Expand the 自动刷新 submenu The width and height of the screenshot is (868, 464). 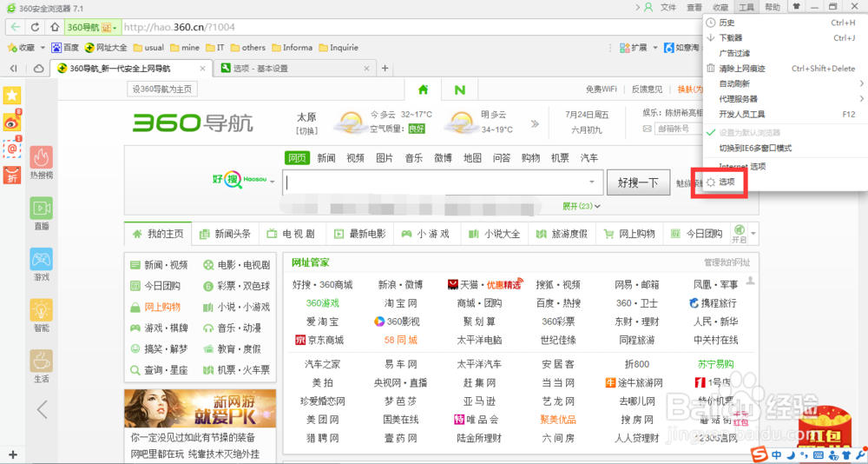pos(785,83)
